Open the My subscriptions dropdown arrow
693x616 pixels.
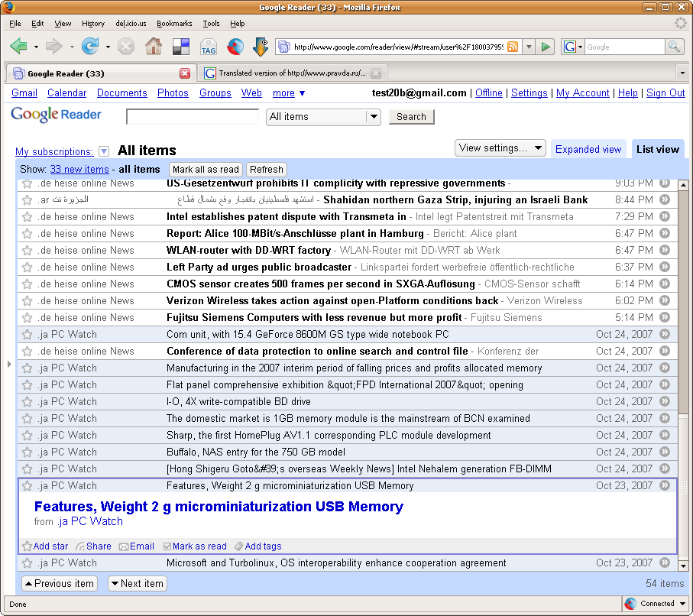coord(104,151)
